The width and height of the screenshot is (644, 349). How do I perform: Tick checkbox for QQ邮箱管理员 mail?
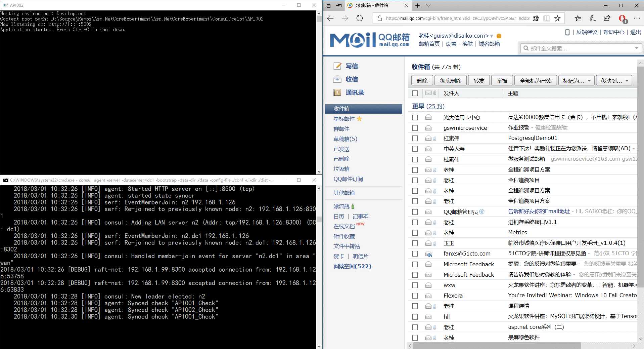coord(415,212)
